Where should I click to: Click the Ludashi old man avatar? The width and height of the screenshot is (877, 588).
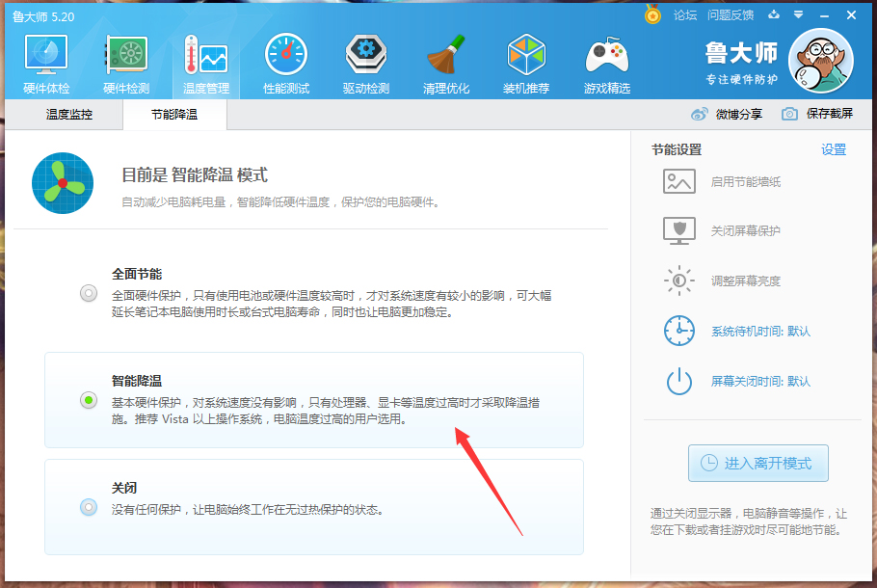(820, 61)
